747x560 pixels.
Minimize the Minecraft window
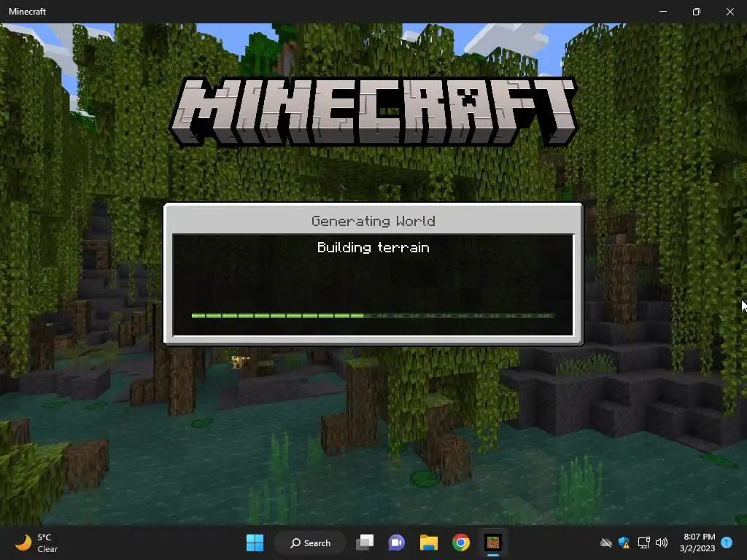click(x=663, y=12)
